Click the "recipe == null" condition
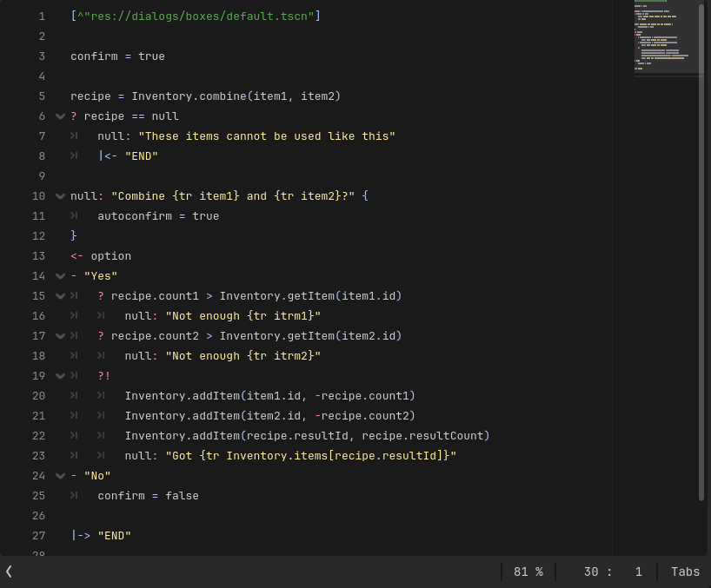 point(131,116)
